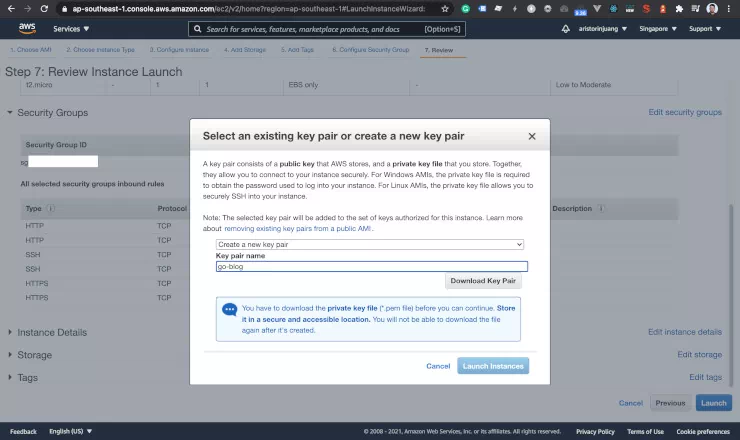This screenshot has width=740, height=440.
Task: Open removing existing key pairs link
Action: 298,228
